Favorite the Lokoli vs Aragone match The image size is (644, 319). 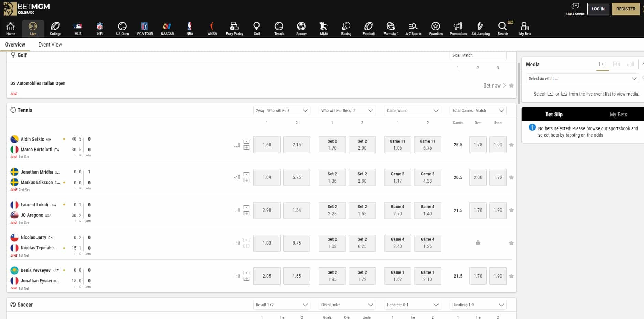tap(511, 210)
